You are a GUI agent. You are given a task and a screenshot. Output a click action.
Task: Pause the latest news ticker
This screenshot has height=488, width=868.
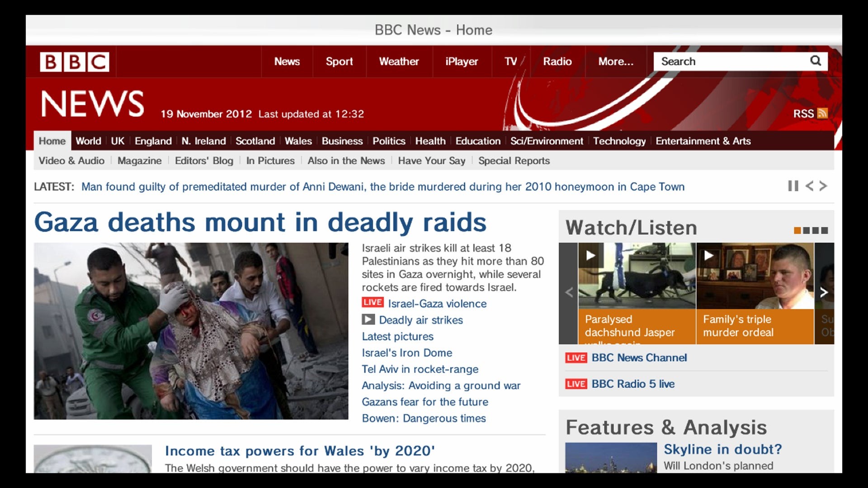pos(793,186)
